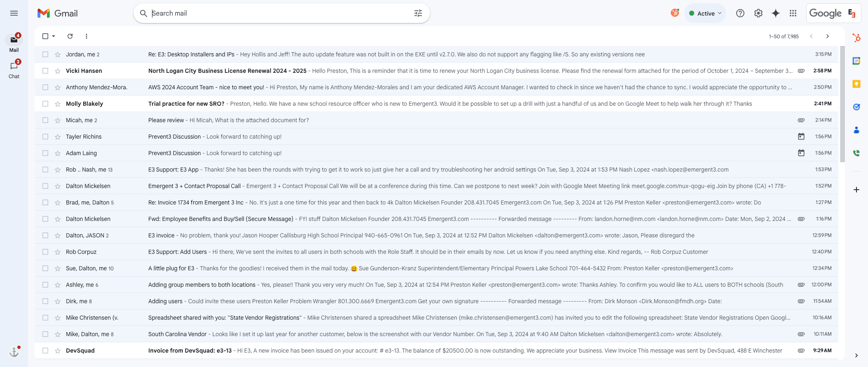Open Contacts side panel

click(856, 130)
